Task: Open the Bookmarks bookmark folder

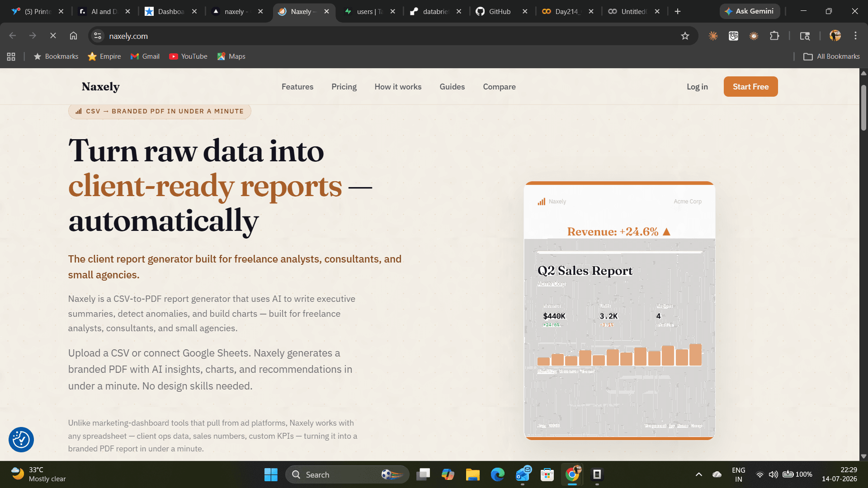Action: (56, 56)
